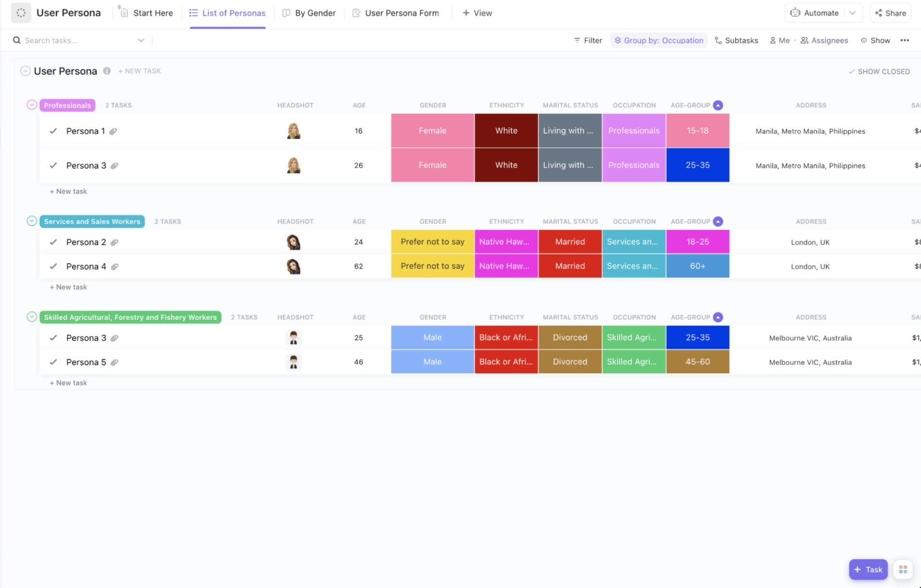Open the User Persona Form tab

pyautogui.click(x=396, y=13)
